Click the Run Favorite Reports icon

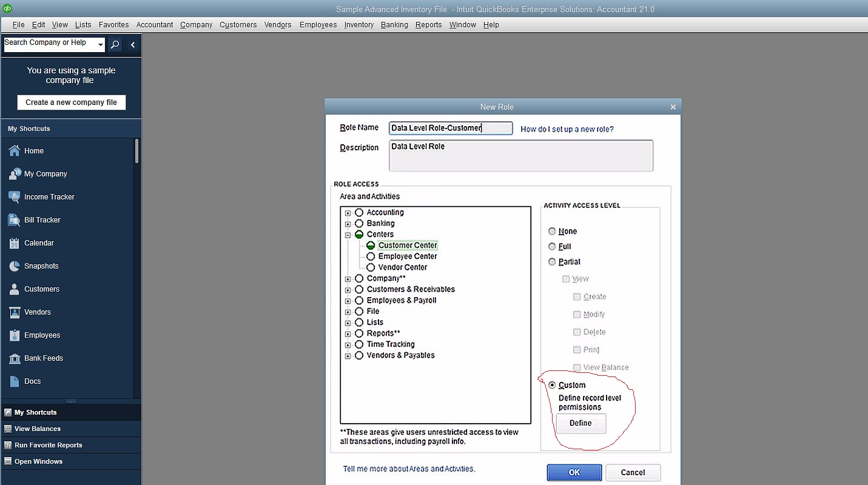pos(8,445)
